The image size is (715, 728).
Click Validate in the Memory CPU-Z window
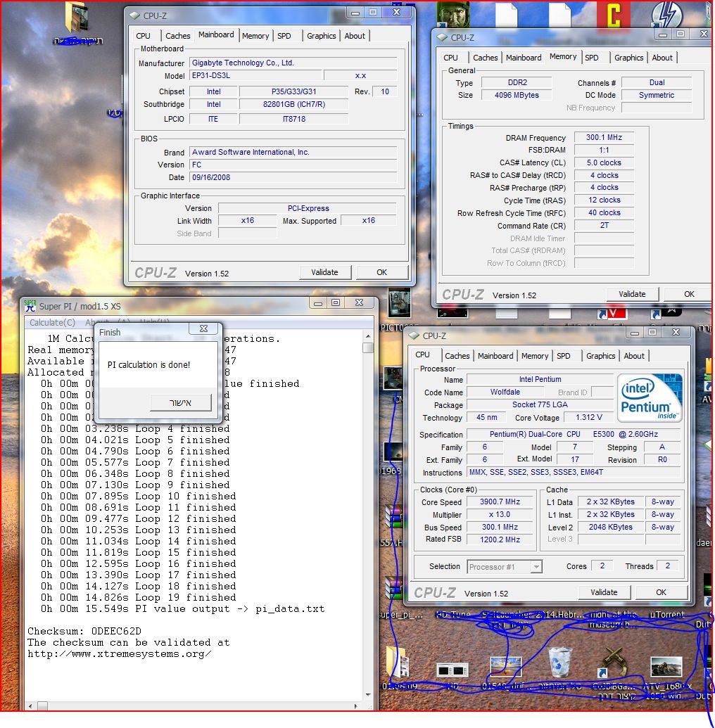coord(632,294)
